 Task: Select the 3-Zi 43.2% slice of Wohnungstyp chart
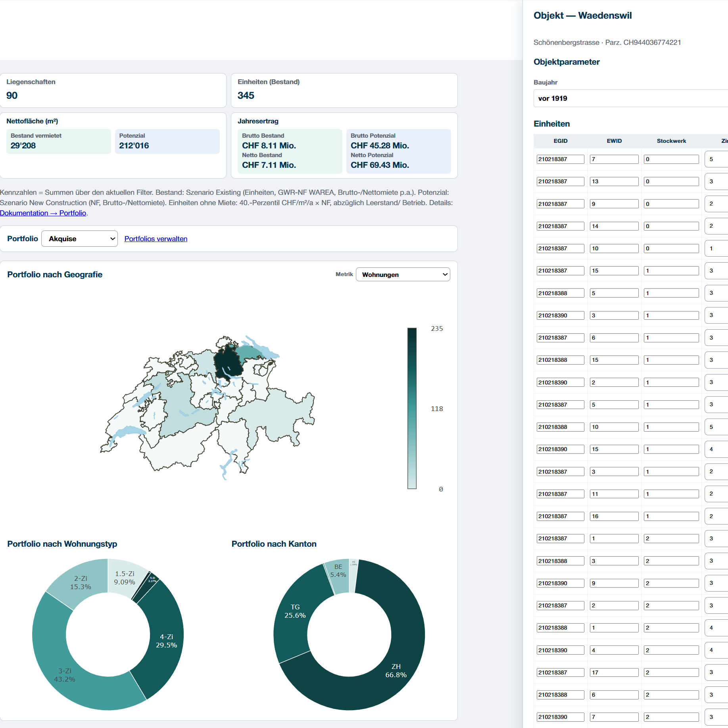pos(64,675)
